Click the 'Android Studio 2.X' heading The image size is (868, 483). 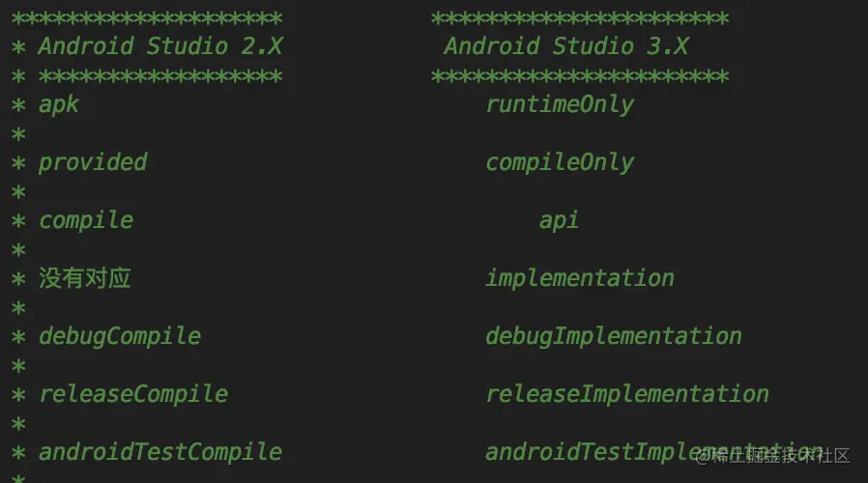[159, 46]
